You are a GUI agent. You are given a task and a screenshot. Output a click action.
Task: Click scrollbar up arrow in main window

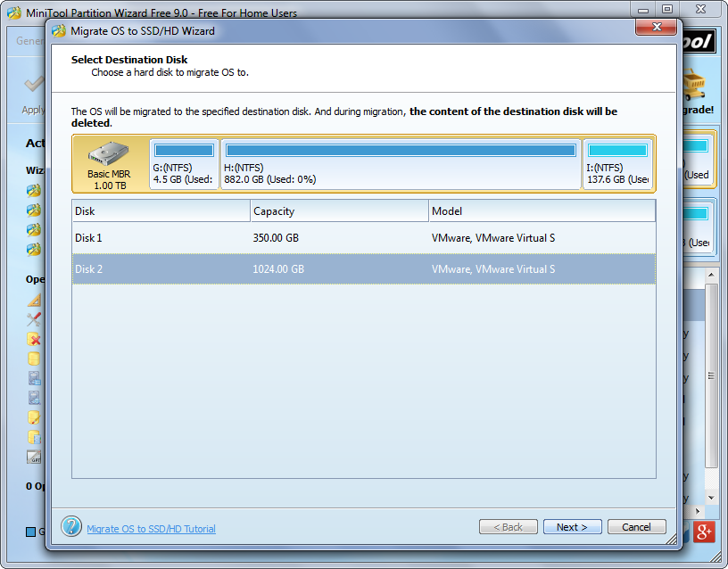711,275
